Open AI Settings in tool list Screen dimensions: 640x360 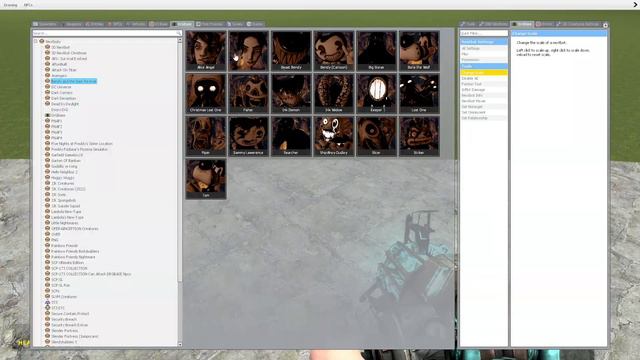coord(484,48)
